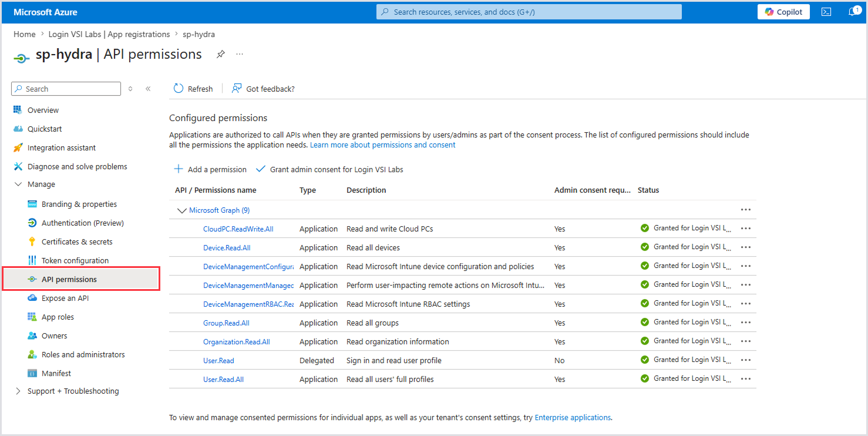Click the Owners people icon
868x436 pixels.
click(32, 336)
